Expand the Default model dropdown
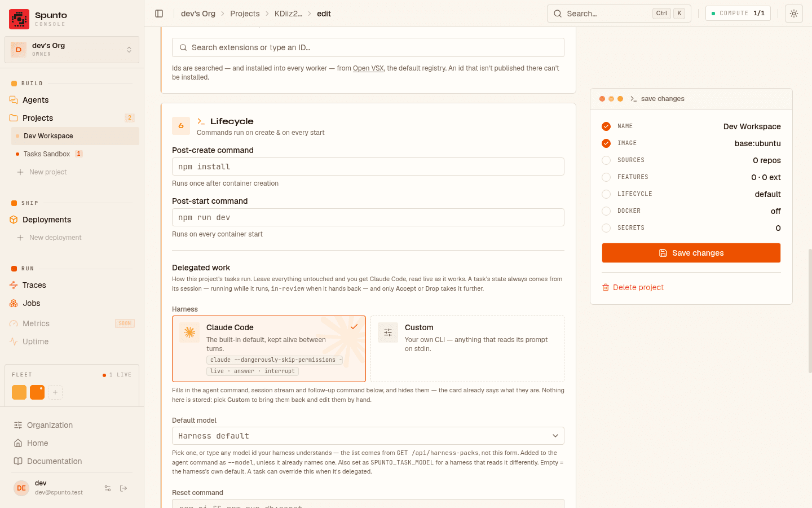 368,436
